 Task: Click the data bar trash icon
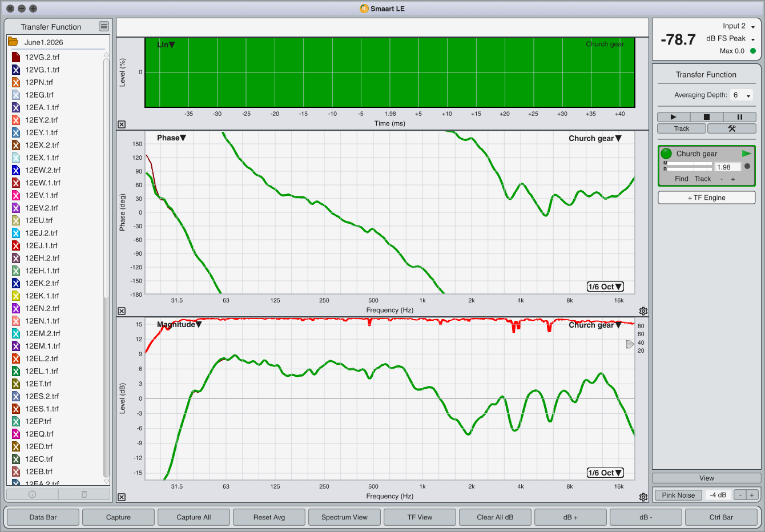coord(84,494)
